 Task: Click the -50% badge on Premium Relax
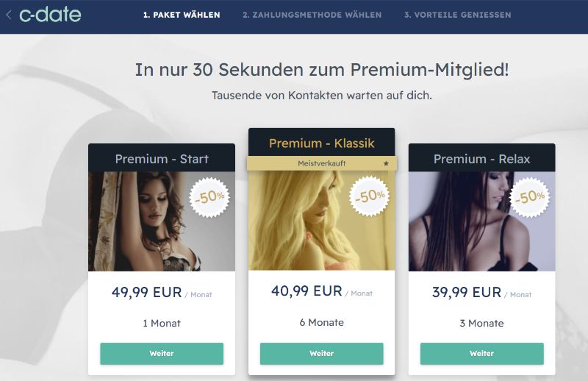529,197
